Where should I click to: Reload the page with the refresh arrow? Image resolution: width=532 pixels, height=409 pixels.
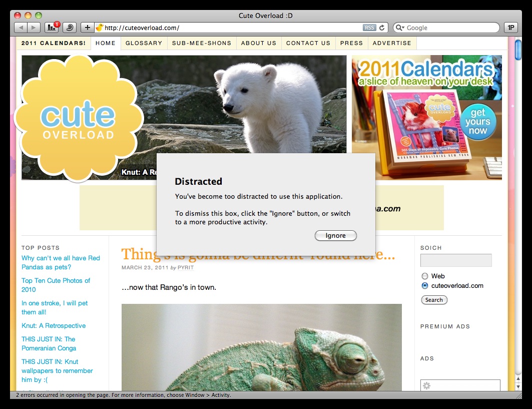pyautogui.click(x=382, y=28)
